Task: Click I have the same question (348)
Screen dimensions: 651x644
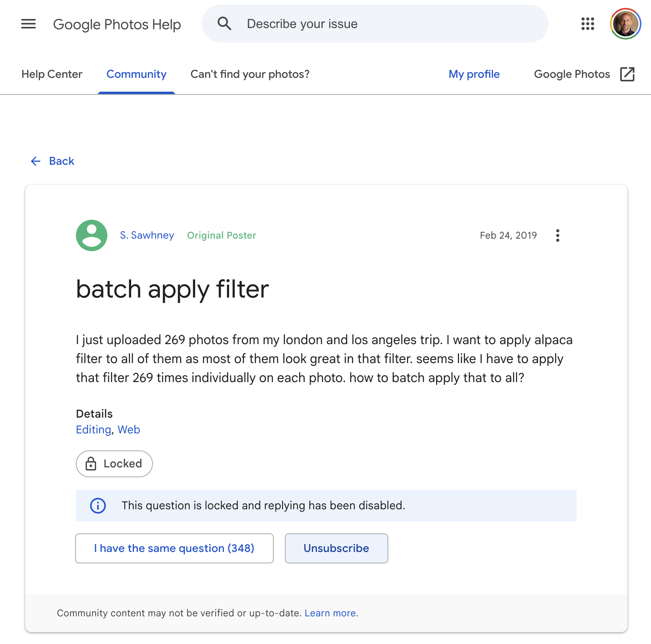Action: pos(174,548)
